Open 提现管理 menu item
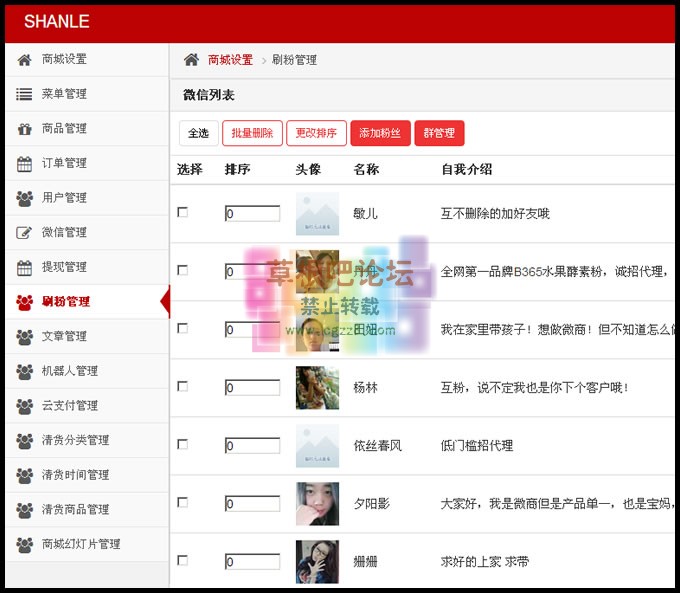The width and height of the screenshot is (680, 593). 87,268
